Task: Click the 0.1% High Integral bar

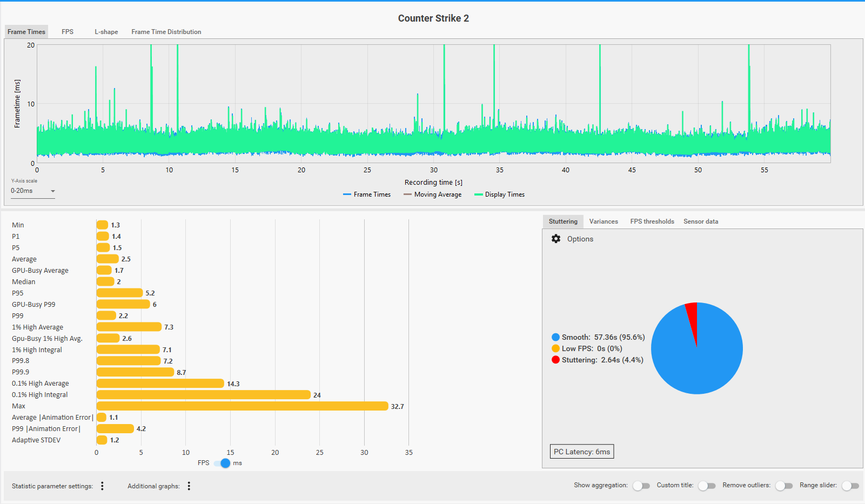Action: 204,395
